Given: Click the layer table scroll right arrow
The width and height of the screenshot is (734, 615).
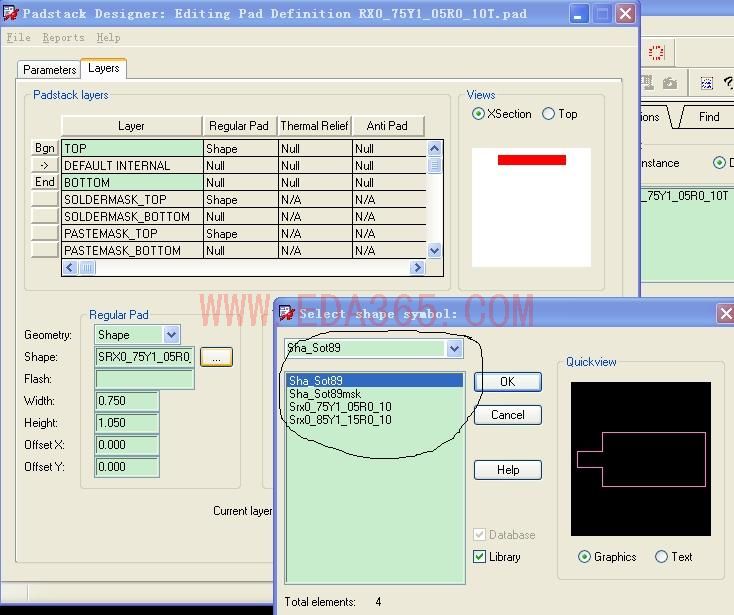Looking at the screenshot, I should (x=417, y=267).
